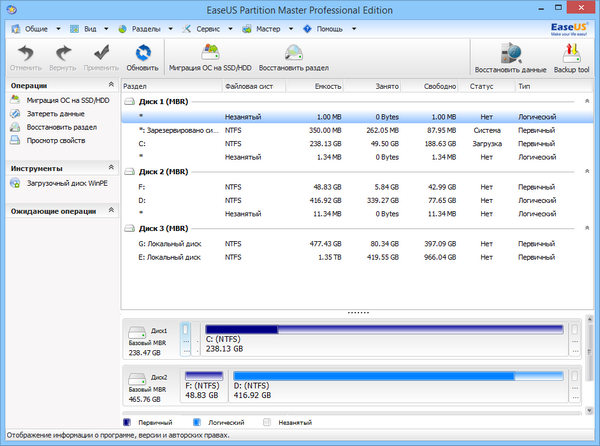600x446 pixels.
Task: Sort by the Тип column header
Action: point(554,86)
